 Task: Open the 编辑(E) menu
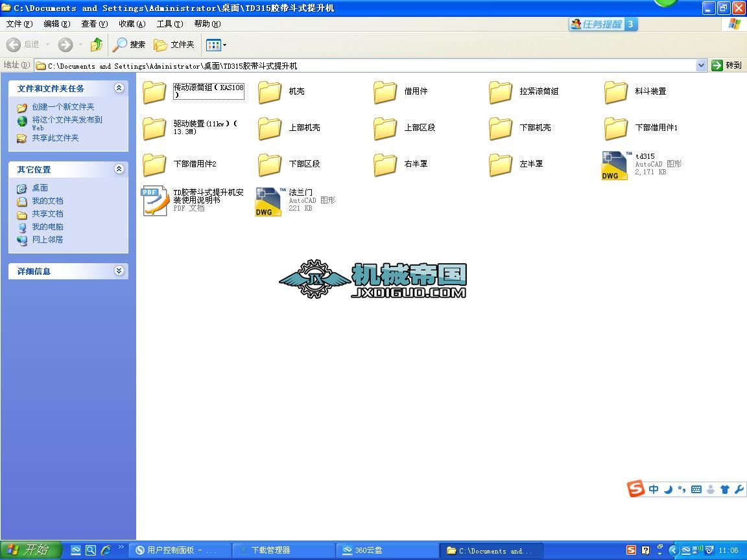(56, 24)
